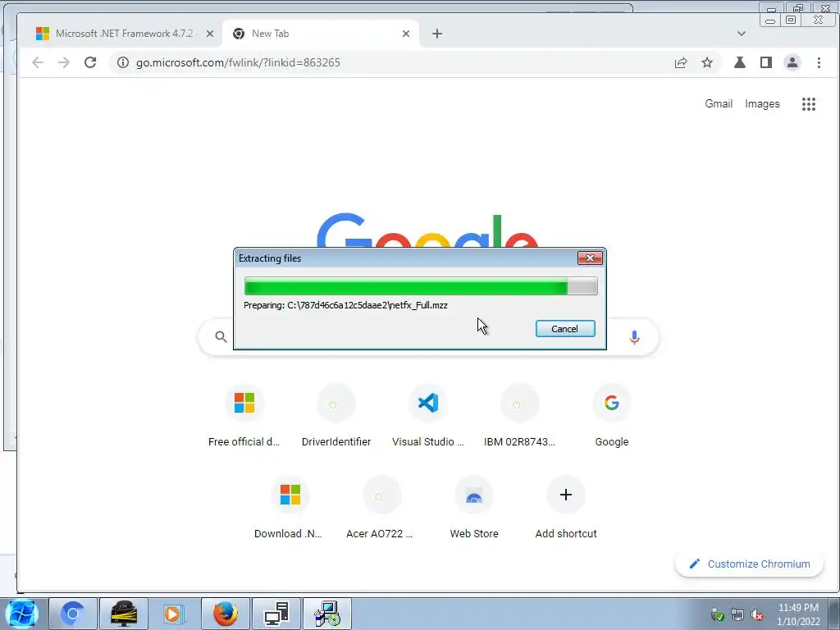This screenshot has height=630, width=840.
Task: Click the green shield tray icon
Action: click(x=717, y=615)
